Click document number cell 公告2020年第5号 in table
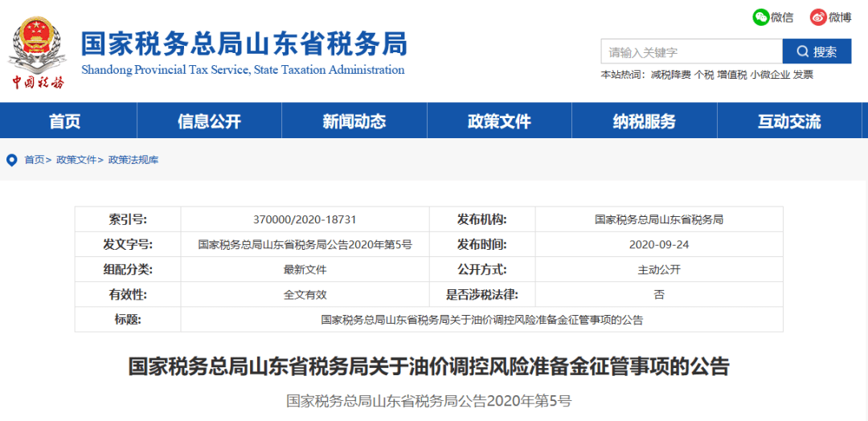868x421 pixels. pos(305,244)
